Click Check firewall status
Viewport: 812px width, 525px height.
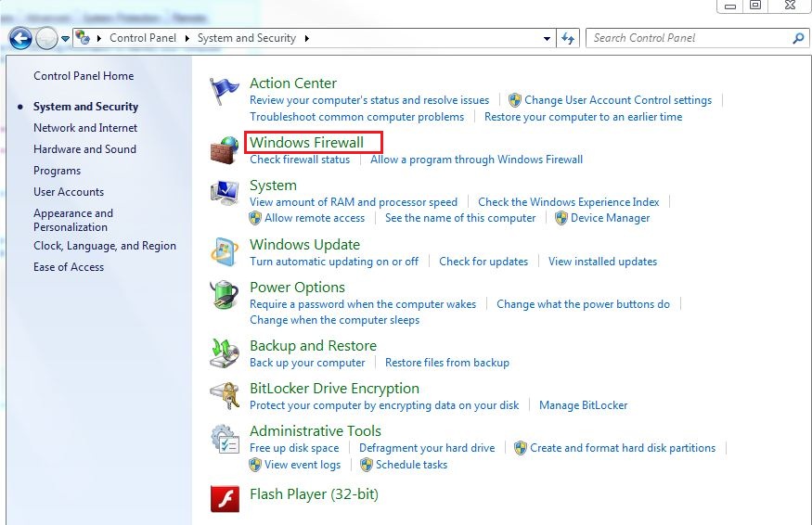click(x=300, y=160)
